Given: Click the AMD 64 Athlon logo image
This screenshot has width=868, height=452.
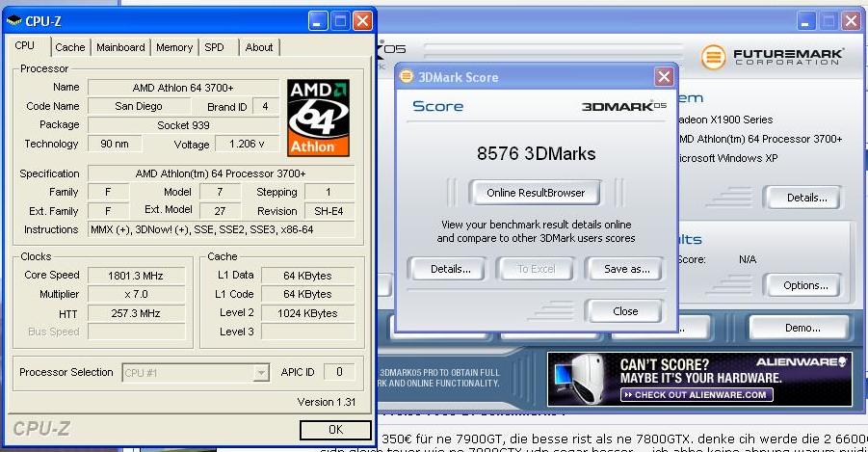Looking at the screenshot, I should (318, 118).
